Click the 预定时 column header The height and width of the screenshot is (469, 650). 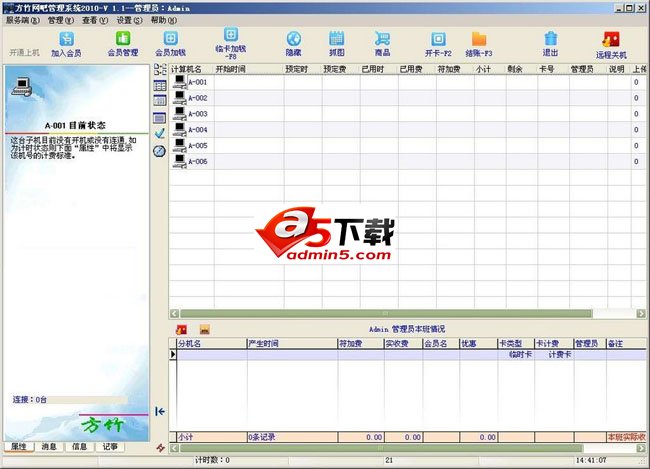(303, 69)
